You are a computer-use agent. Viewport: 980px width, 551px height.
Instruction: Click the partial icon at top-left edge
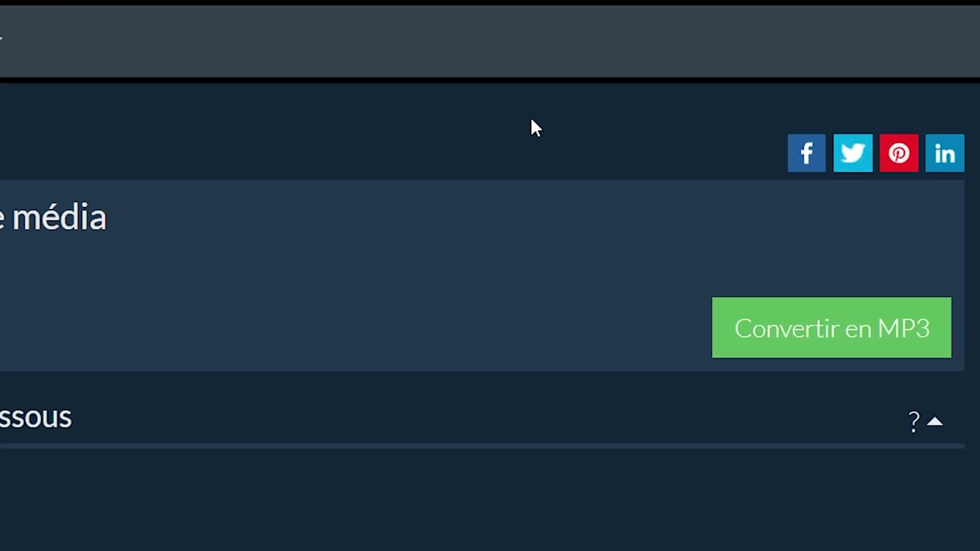click(x=2, y=39)
